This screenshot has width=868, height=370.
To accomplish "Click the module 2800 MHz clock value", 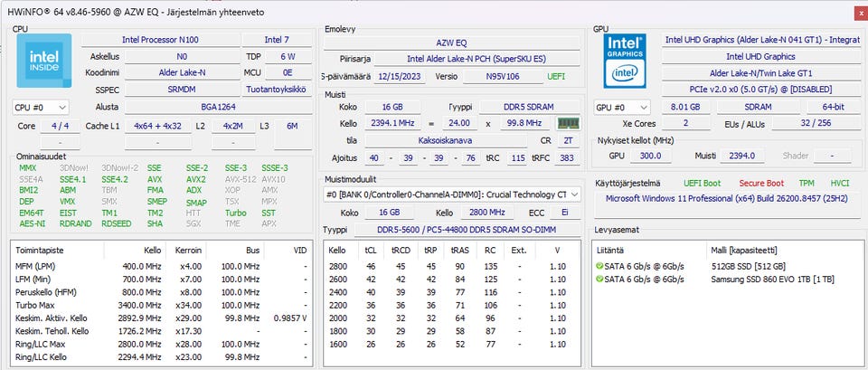I will 487,213.
